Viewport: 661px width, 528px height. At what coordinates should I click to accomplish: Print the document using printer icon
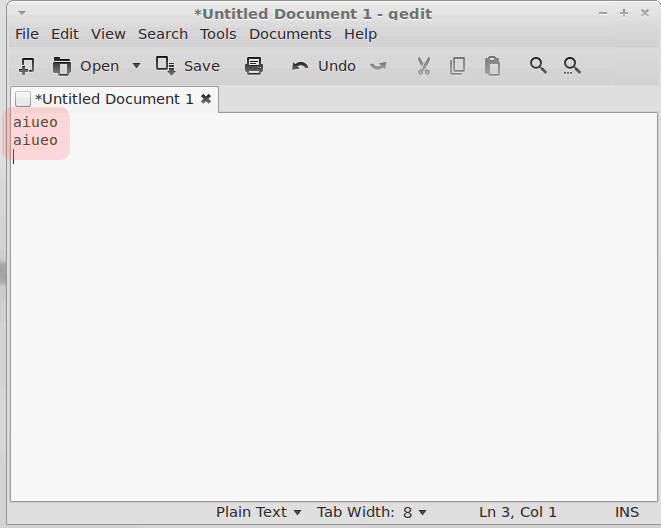254,66
